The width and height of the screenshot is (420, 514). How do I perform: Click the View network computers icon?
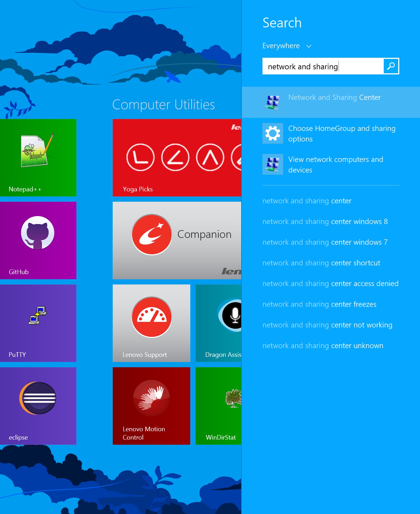point(273,164)
